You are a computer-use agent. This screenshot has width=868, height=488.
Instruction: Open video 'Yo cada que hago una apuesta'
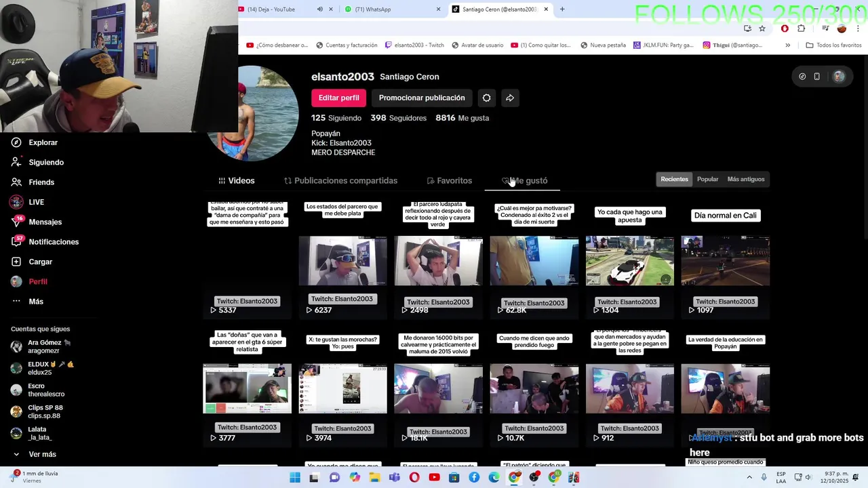pos(629,261)
